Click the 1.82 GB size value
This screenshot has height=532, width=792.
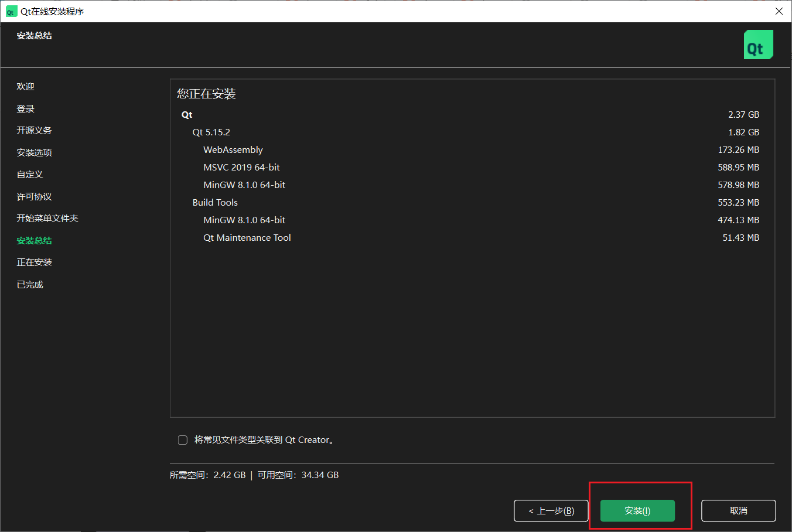tap(743, 132)
